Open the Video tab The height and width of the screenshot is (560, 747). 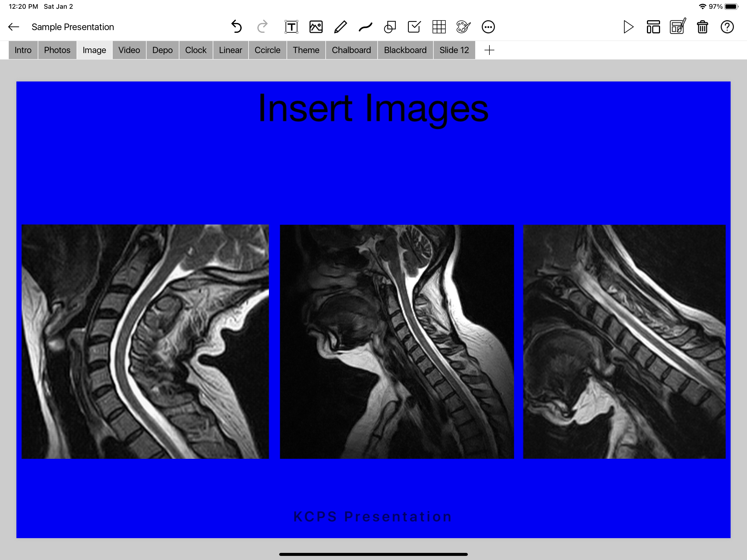point(129,50)
